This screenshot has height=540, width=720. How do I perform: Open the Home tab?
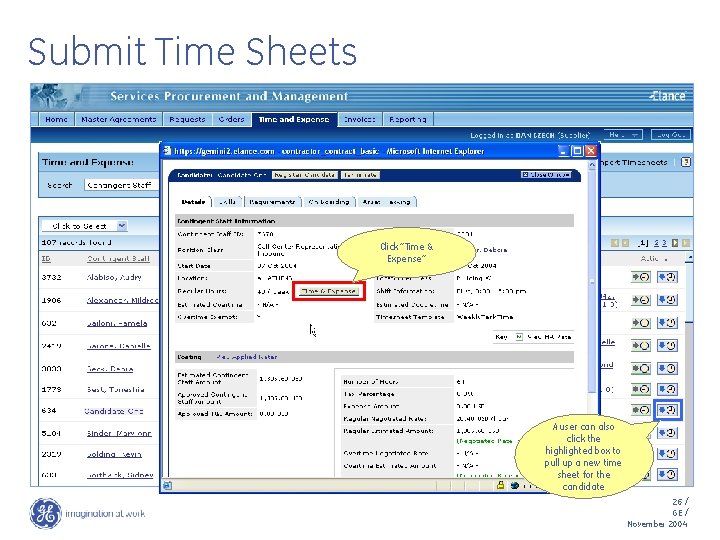56,119
